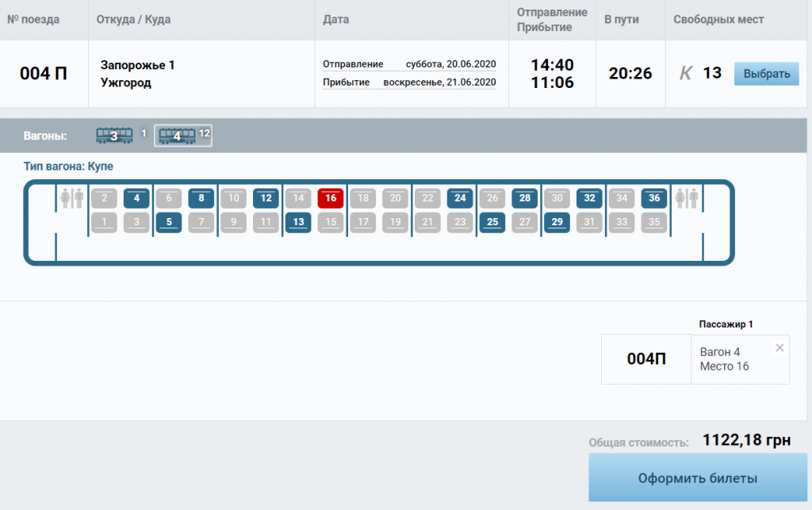
Task: Click the compartment class K icon
Action: [x=686, y=74]
